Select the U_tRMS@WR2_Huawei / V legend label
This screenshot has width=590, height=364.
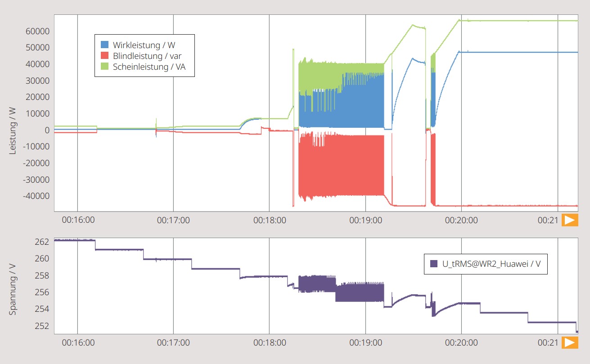click(x=492, y=264)
